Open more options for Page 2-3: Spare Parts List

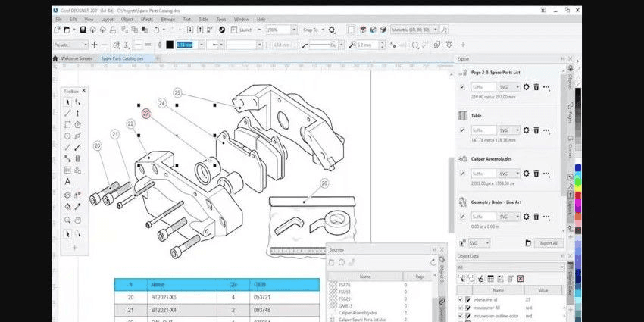[546, 87]
